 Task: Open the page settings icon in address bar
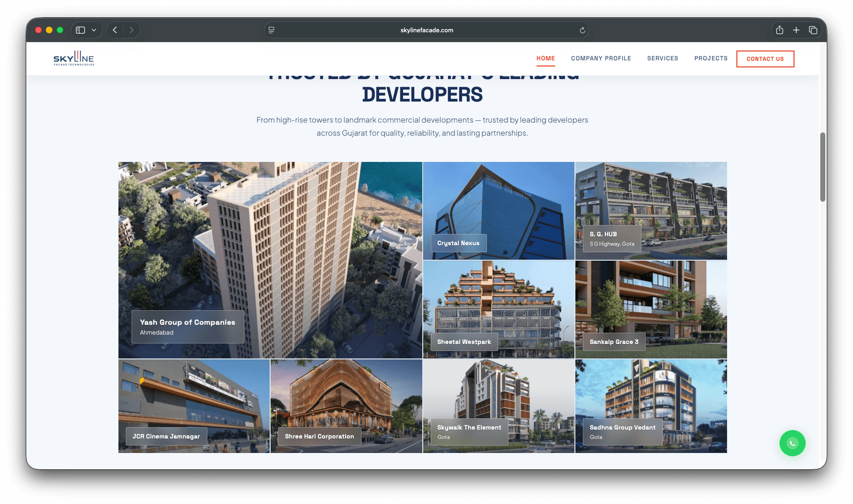click(272, 30)
